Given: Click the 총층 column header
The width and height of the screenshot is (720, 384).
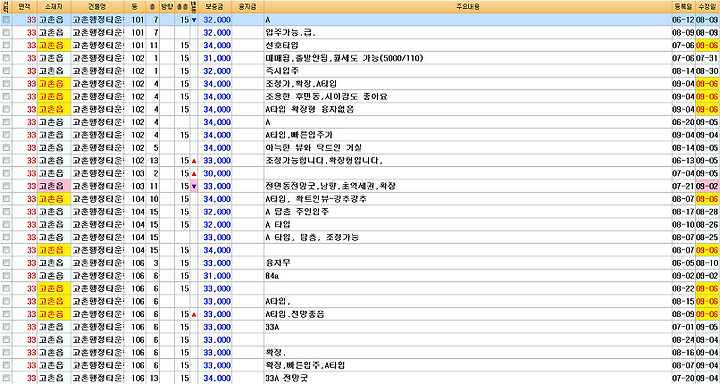Looking at the screenshot, I should pos(182,7).
